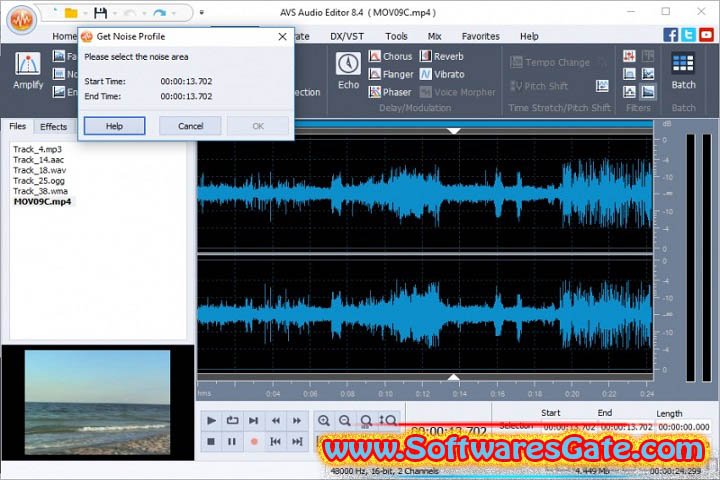
Task: Switch to the Files panel tab
Action: pos(17,126)
